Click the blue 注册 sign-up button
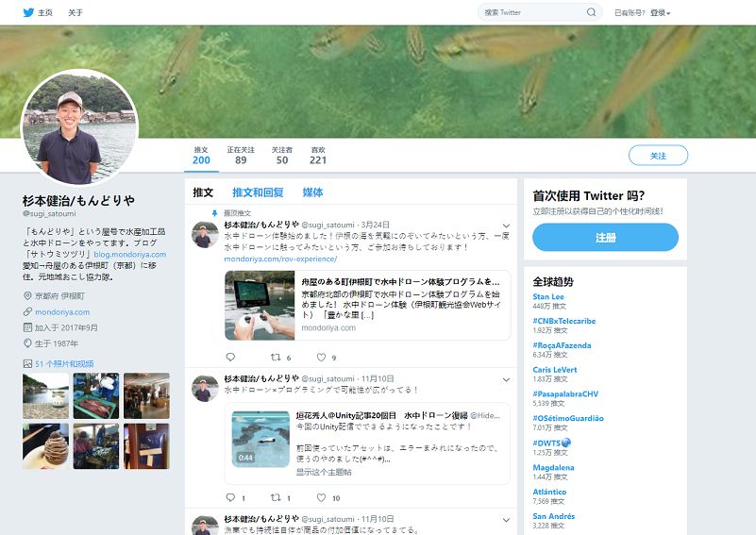This screenshot has height=535, width=756. click(x=605, y=238)
